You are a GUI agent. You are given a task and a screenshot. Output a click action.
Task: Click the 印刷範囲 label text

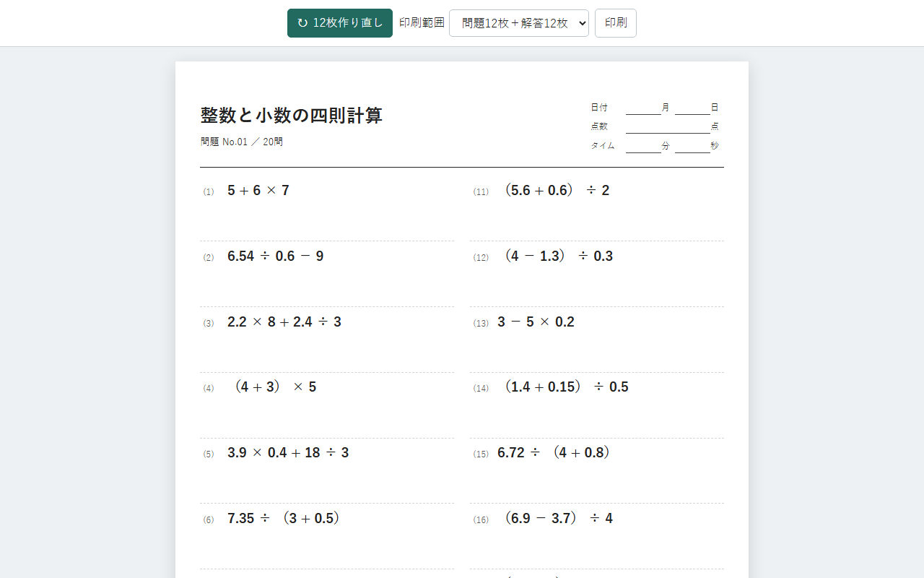pos(422,23)
